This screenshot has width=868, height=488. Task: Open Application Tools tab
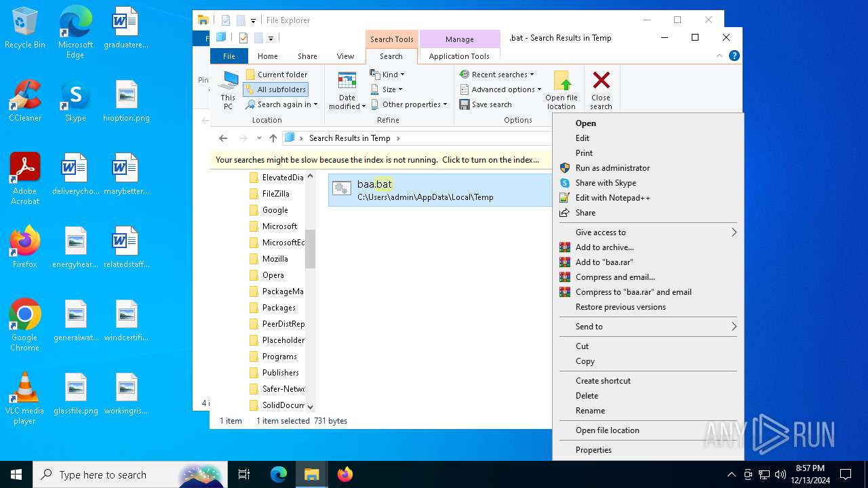click(x=459, y=56)
